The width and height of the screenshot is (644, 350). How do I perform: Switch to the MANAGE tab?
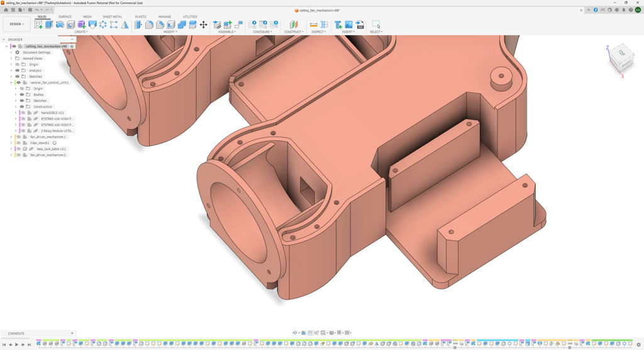pyautogui.click(x=165, y=17)
